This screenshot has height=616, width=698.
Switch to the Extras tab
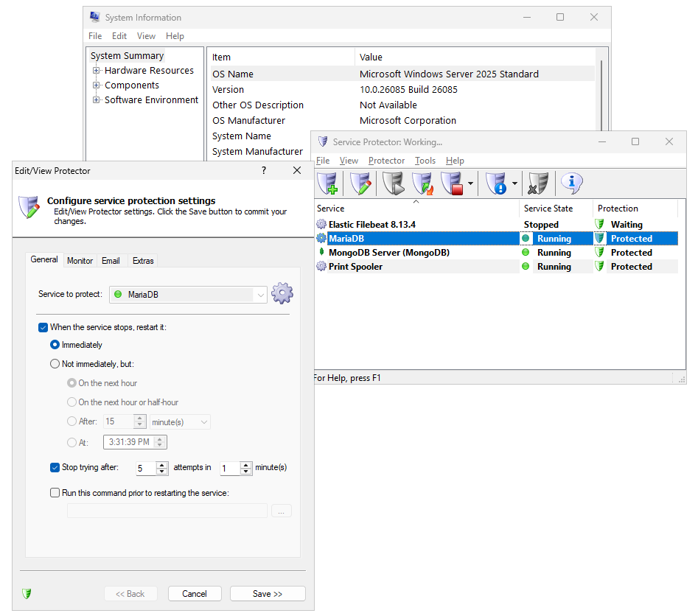click(143, 261)
